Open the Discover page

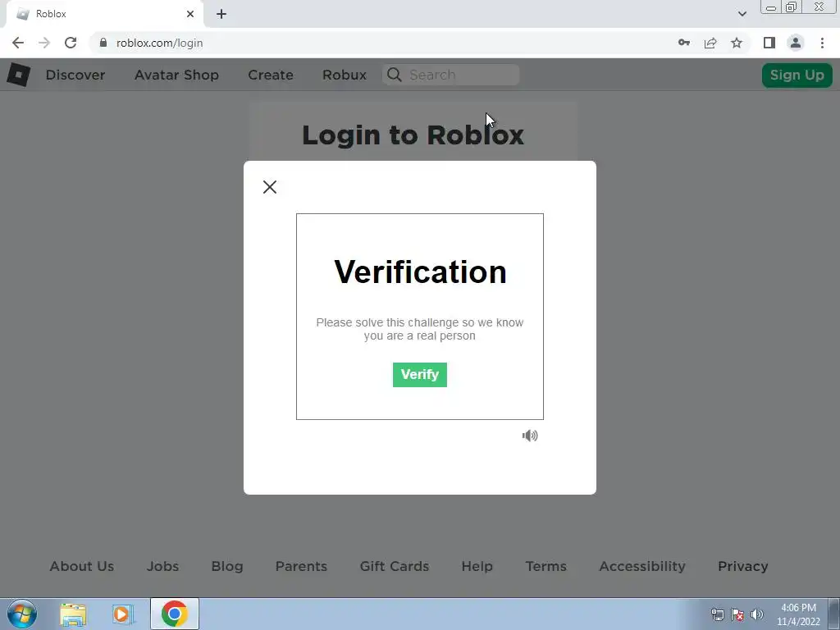(x=75, y=75)
